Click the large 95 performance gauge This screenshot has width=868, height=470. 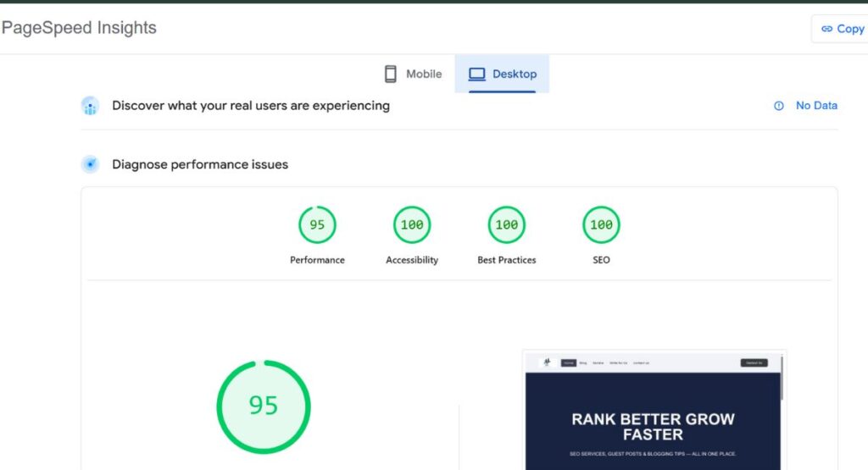point(264,406)
